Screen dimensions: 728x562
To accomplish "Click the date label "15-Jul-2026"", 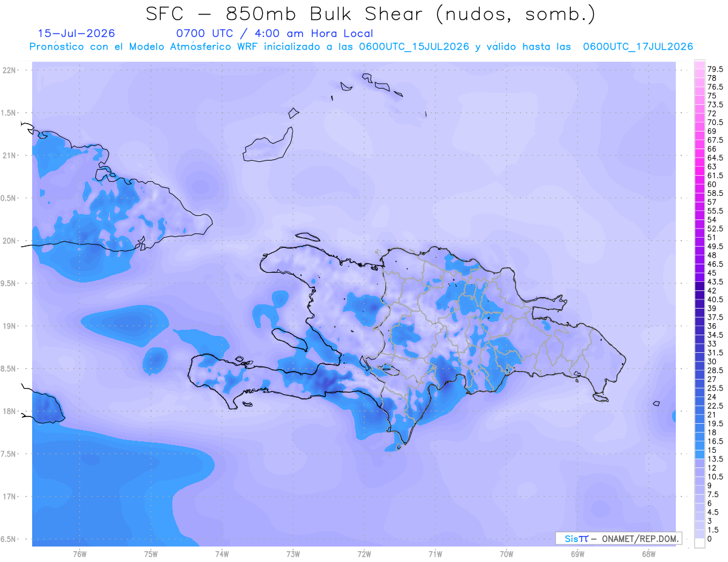I will (76, 33).
